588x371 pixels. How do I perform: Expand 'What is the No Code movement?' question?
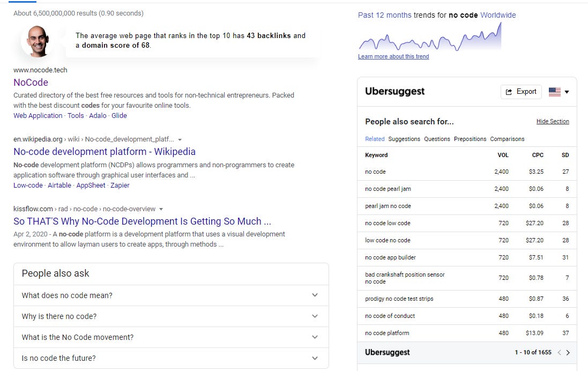pos(171,337)
